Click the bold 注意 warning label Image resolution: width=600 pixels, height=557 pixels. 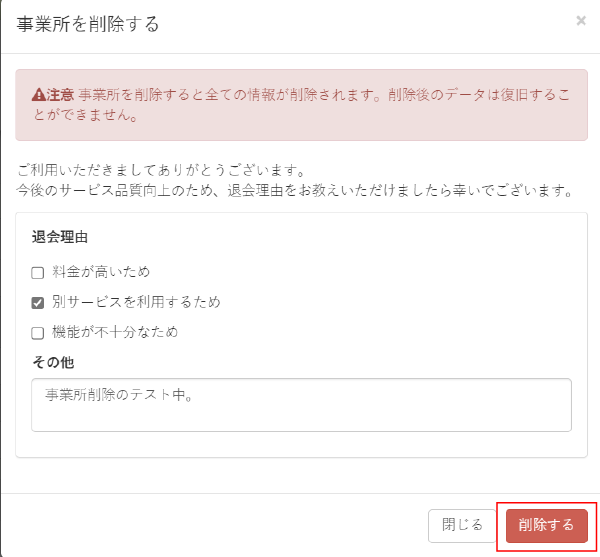tap(60, 94)
